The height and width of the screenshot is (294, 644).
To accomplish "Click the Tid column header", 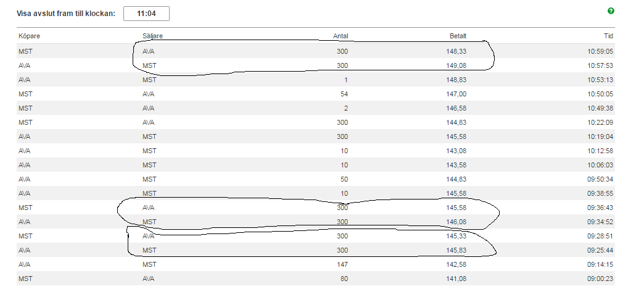I will click(x=609, y=36).
